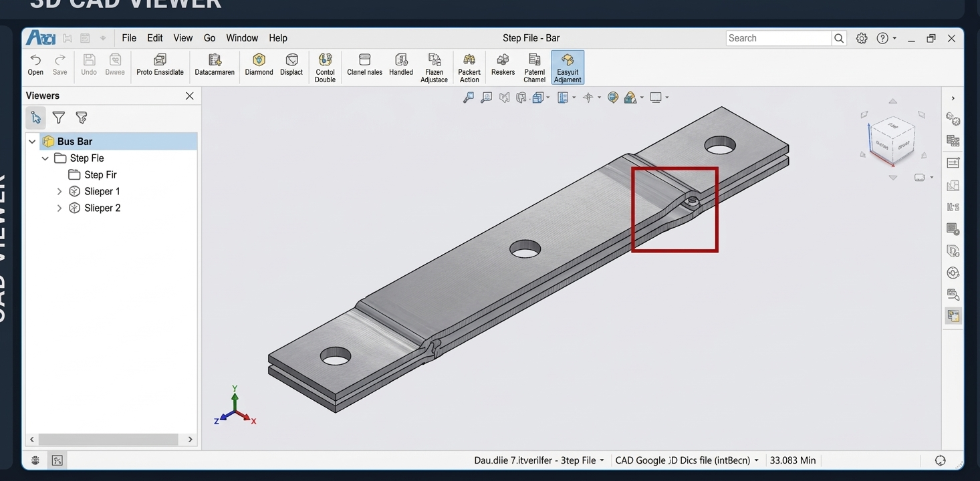Click the brick wall icon in right sidebar
This screenshot has width=980, height=481.
tap(953, 141)
